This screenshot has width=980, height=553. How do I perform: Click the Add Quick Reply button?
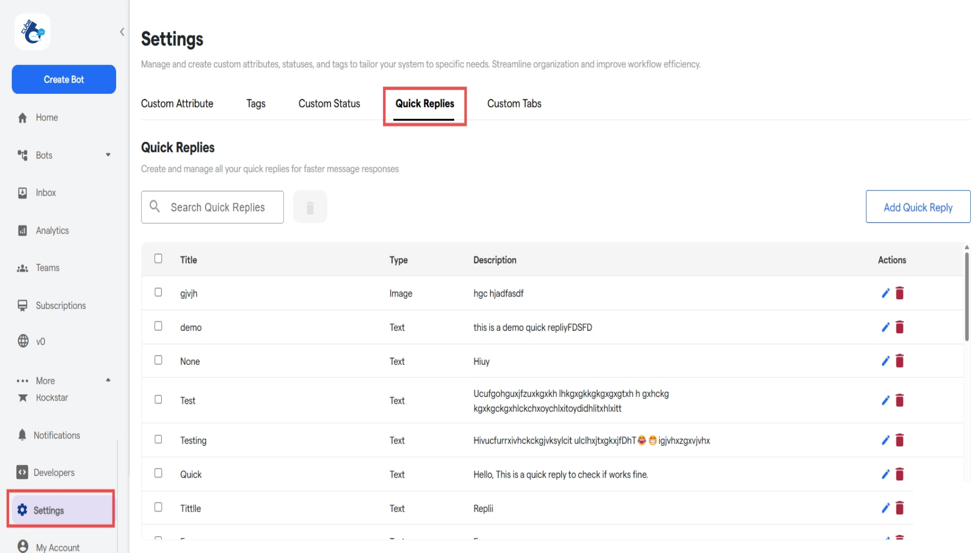coord(918,207)
